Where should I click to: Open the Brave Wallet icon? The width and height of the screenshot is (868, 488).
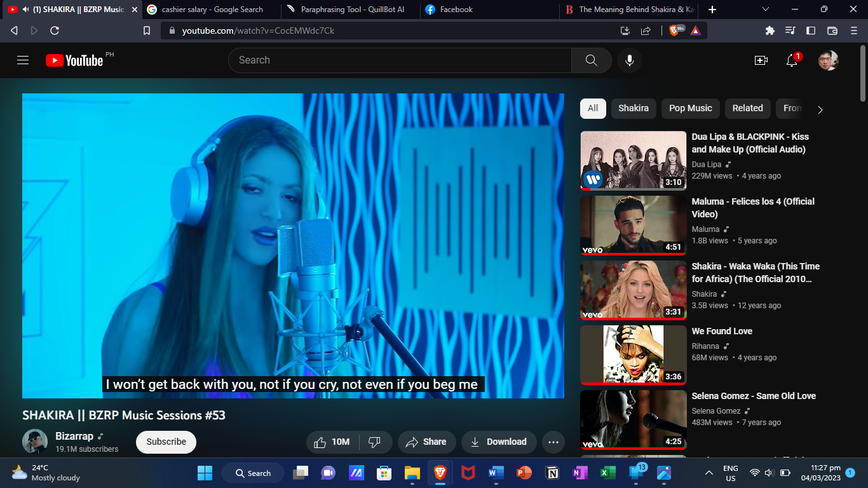(832, 30)
